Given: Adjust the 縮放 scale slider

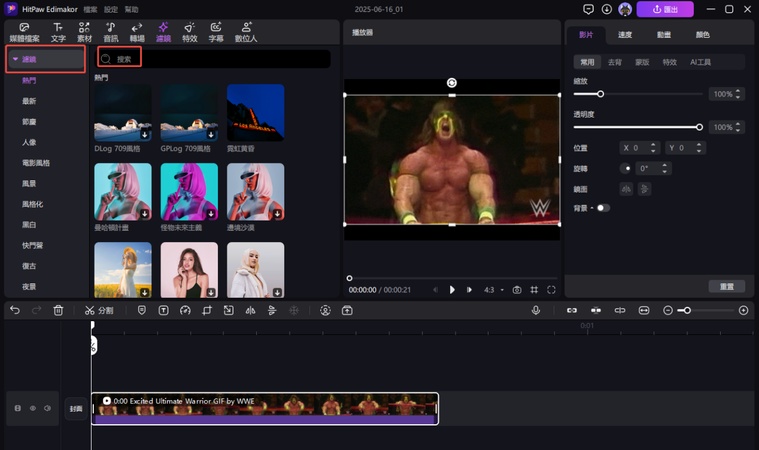Looking at the screenshot, I should [638, 94].
